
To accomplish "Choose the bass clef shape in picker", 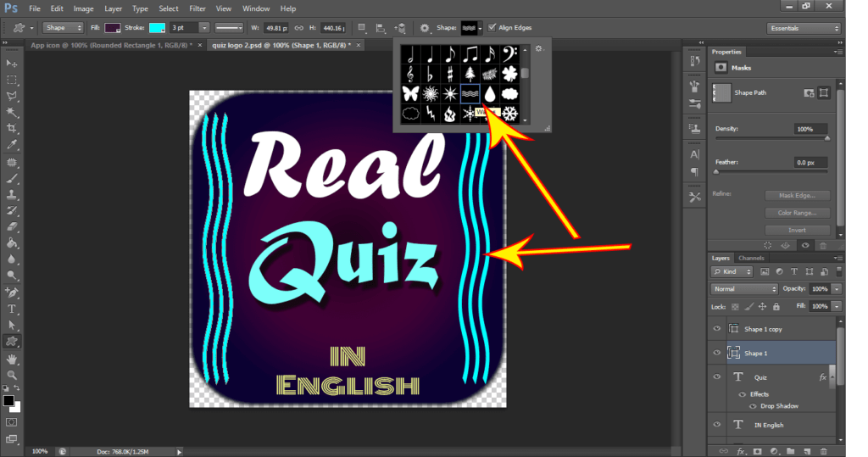I will [509, 54].
